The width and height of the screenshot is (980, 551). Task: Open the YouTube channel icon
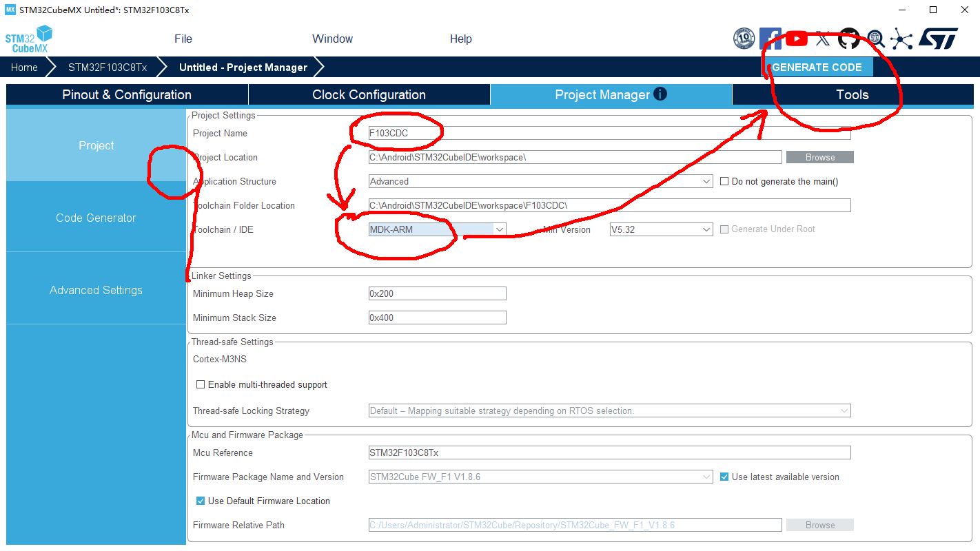[x=796, y=39]
